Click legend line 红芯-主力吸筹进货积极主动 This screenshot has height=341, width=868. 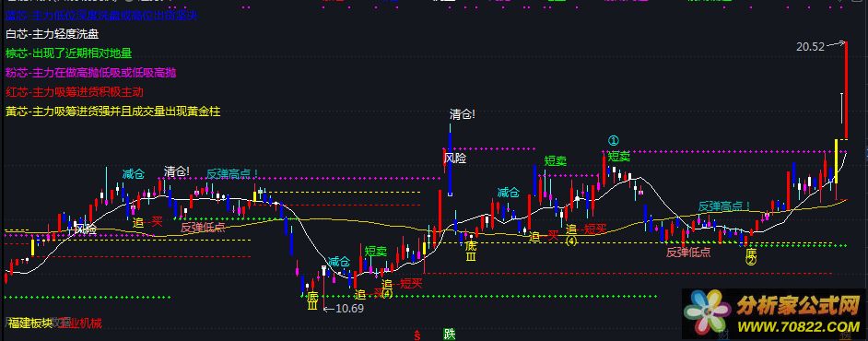[75, 91]
